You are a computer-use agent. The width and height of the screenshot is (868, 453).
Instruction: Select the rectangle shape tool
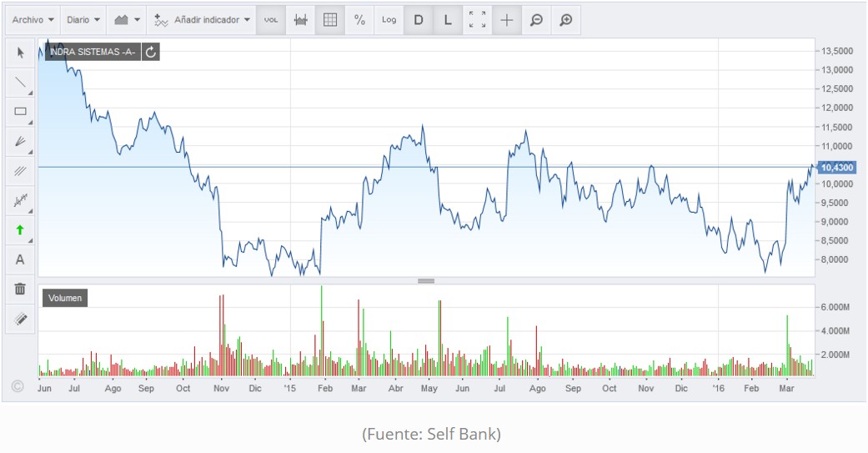pos(21,112)
